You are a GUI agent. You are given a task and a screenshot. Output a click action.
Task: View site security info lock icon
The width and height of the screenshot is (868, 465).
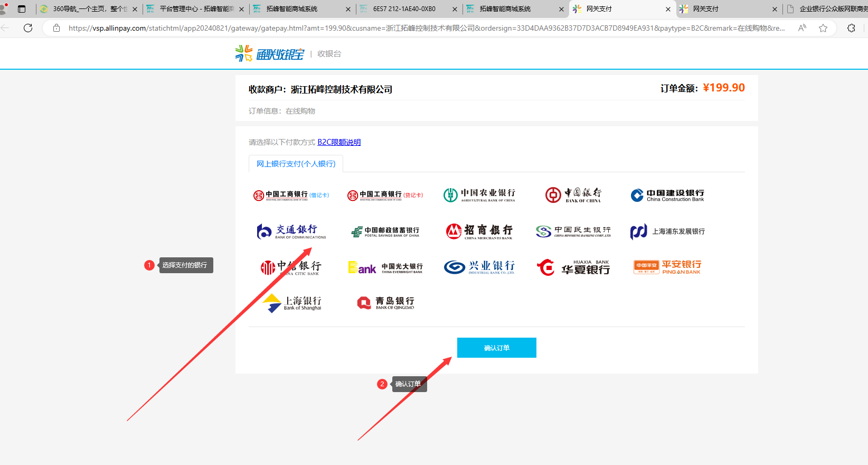pyautogui.click(x=56, y=28)
